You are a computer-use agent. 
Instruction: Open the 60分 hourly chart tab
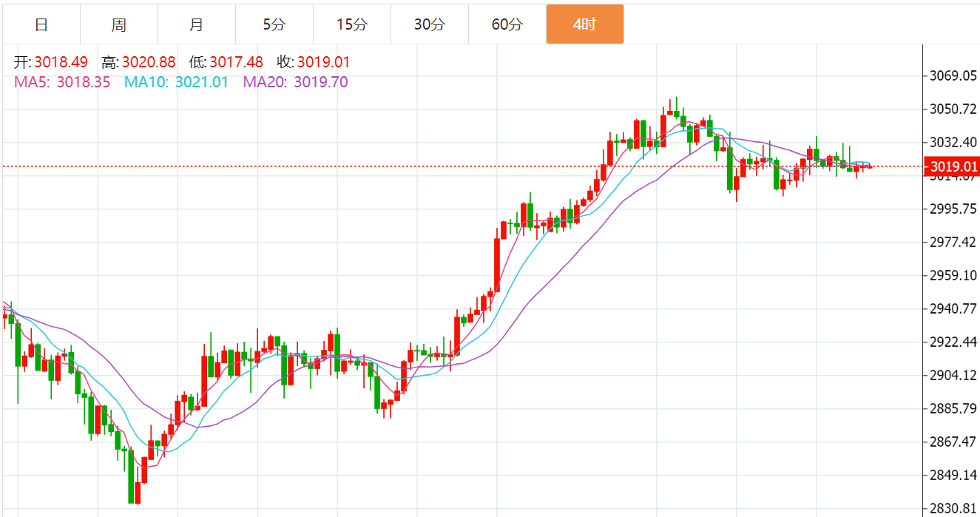click(x=507, y=24)
